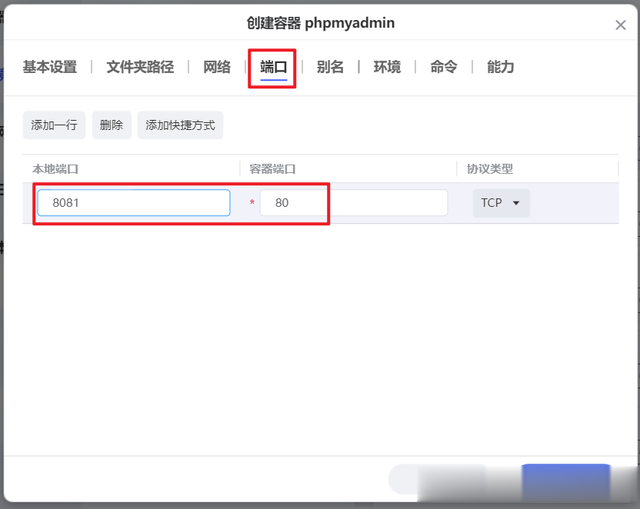Focus the local port field showing 8081

click(x=133, y=202)
